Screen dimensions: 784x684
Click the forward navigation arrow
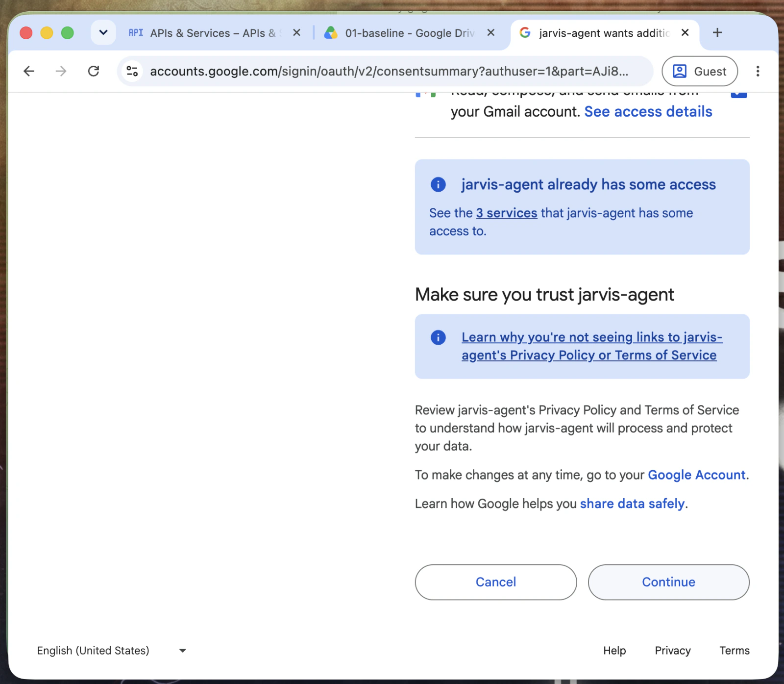[x=61, y=72]
